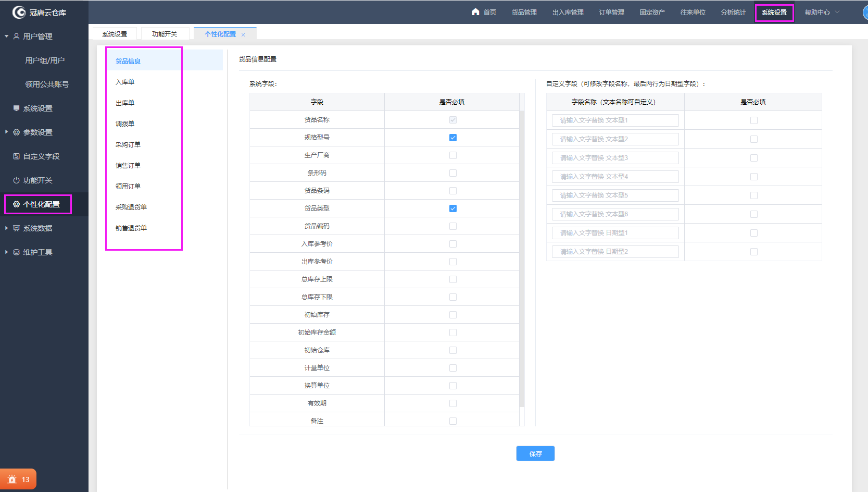Select 销售订单 configuration
Image resolution: width=868 pixels, height=492 pixels.
(128, 165)
